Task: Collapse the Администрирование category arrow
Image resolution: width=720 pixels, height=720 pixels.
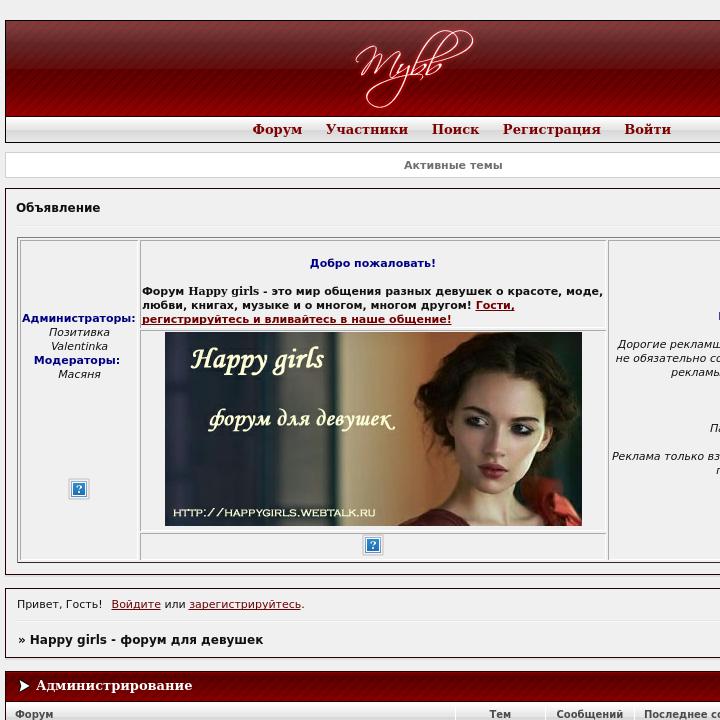Action: pos(24,686)
